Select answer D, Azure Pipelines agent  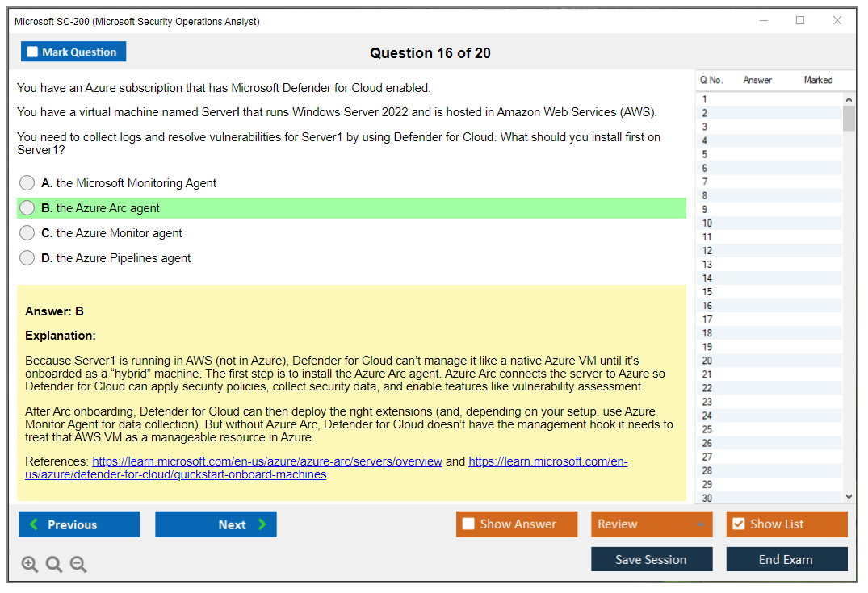[27, 258]
